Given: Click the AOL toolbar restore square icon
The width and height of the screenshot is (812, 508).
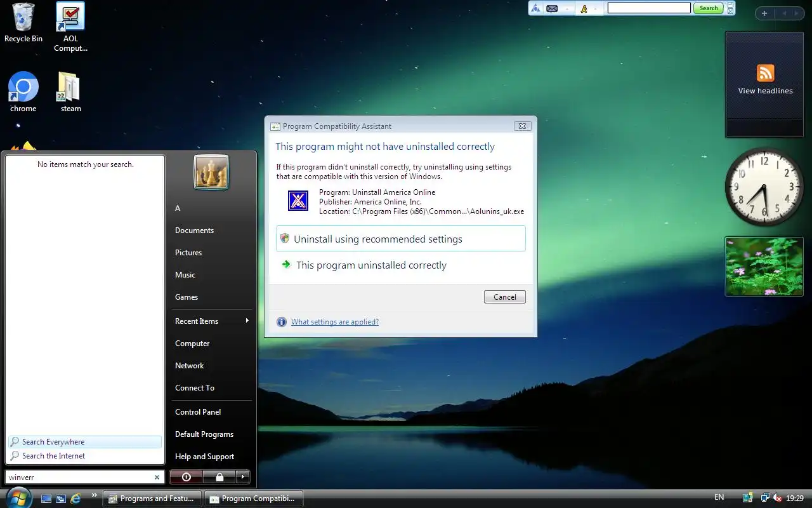Looking at the screenshot, I should (x=730, y=5).
